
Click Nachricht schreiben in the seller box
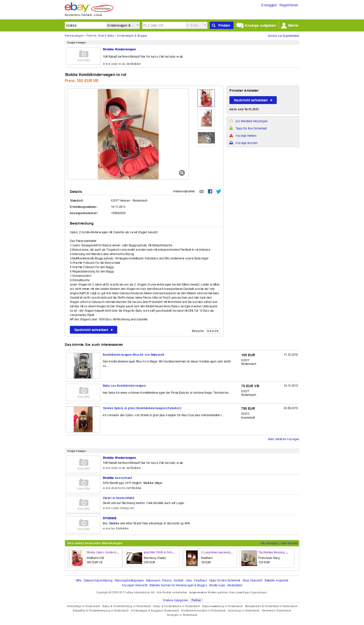click(253, 100)
